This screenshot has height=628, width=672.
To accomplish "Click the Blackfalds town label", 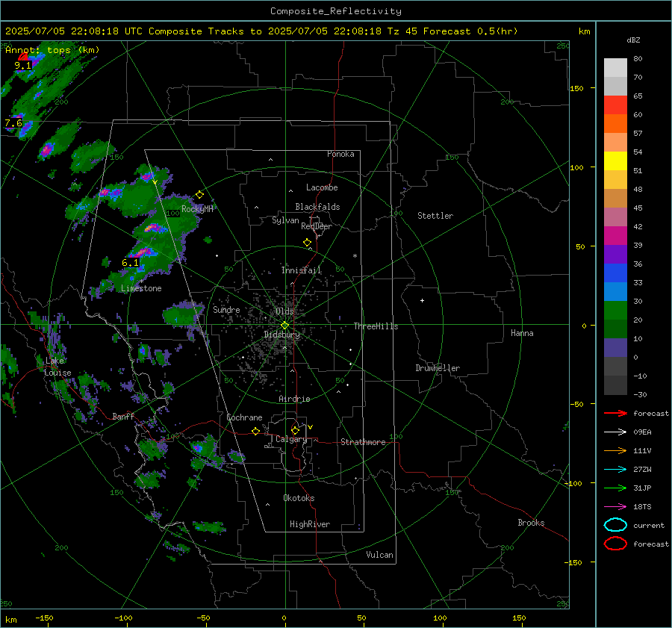I will coord(317,207).
